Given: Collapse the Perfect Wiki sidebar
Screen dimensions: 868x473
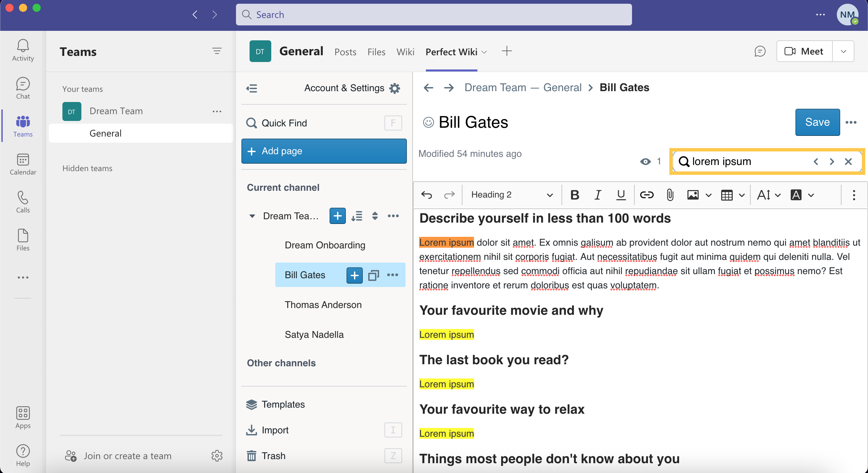Looking at the screenshot, I should coord(252,88).
